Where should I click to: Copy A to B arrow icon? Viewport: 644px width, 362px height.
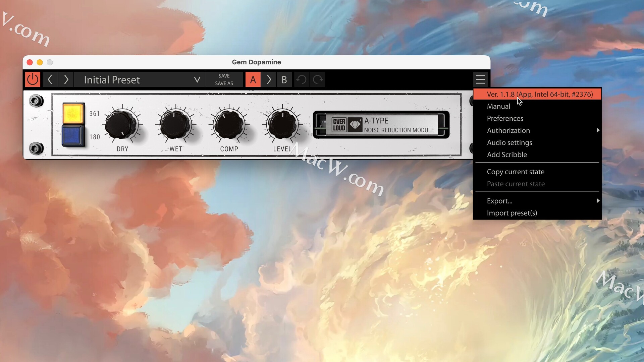coord(269,80)
